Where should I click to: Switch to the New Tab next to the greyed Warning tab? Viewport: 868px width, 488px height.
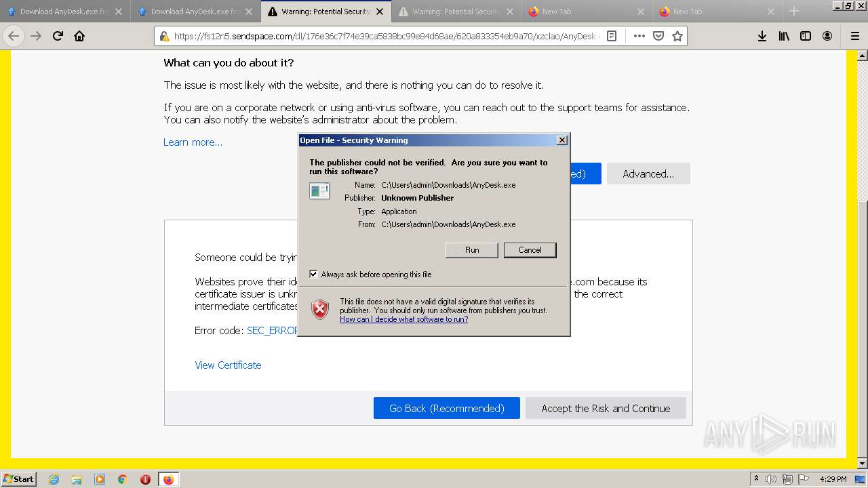(x=588, y=12)
